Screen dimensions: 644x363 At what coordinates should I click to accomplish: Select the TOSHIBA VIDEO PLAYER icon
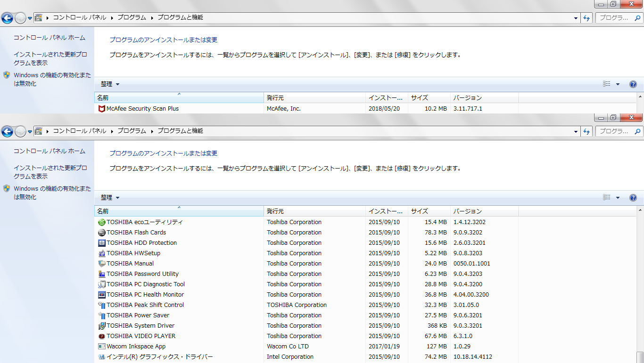pyautogui.click(x=101, y=336)
